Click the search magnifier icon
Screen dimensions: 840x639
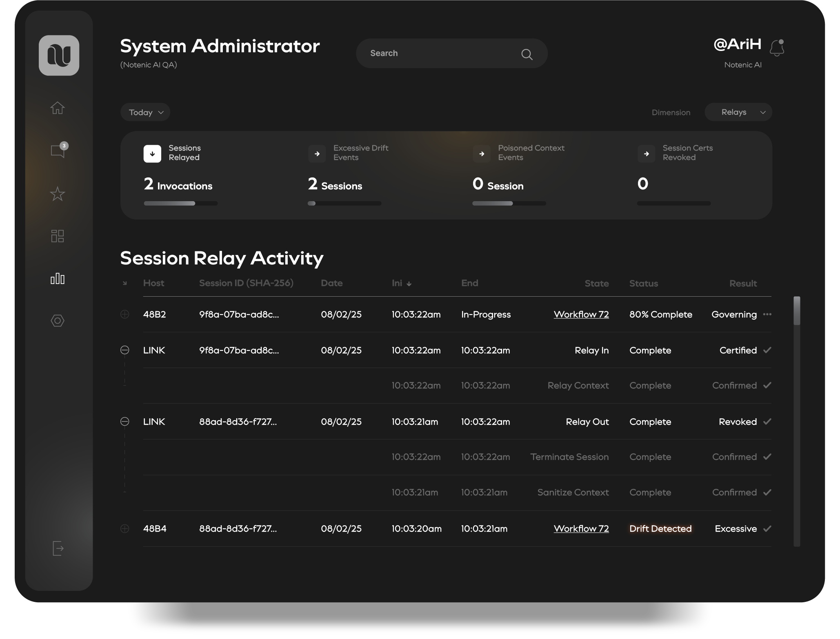coord(527,54)
